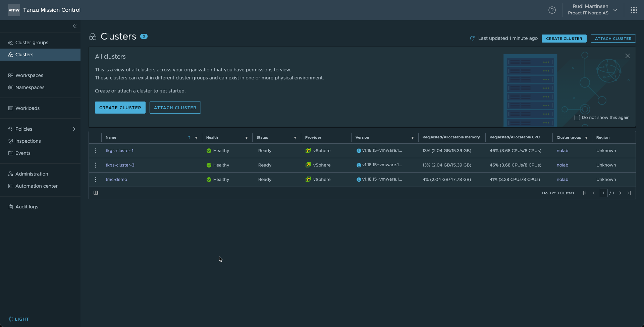Screen dimensions: 644x327
Task: Open the VMware services grid menu
Action: (x=634, y=10)
